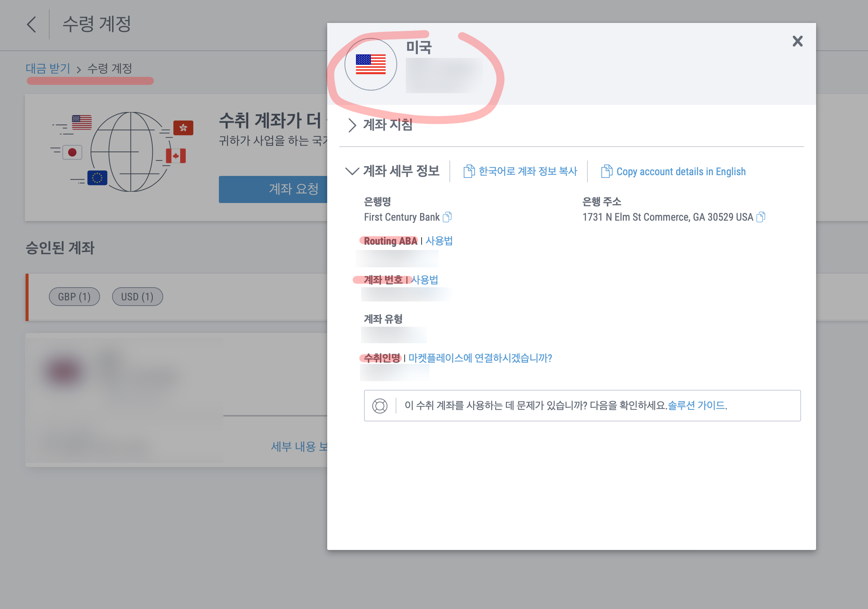
Task: Copy the bank name First Century Bank
Action: point(447,217)
